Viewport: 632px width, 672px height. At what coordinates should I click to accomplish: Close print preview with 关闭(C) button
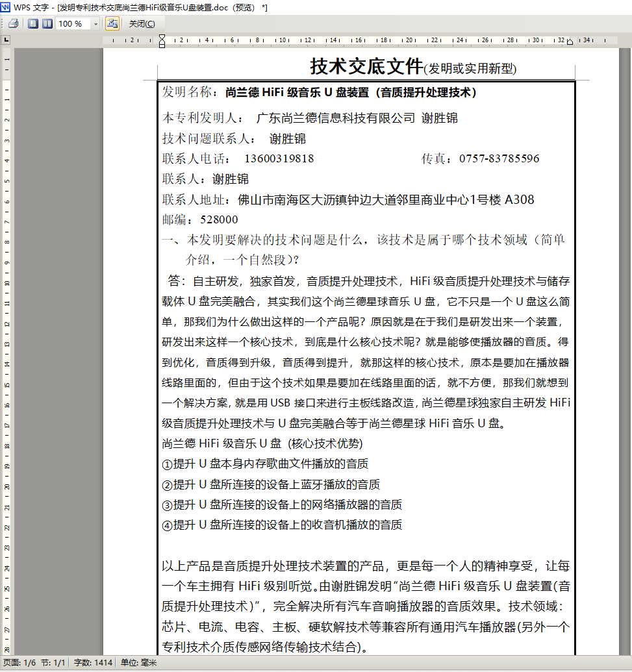click(x=142, y=24)
